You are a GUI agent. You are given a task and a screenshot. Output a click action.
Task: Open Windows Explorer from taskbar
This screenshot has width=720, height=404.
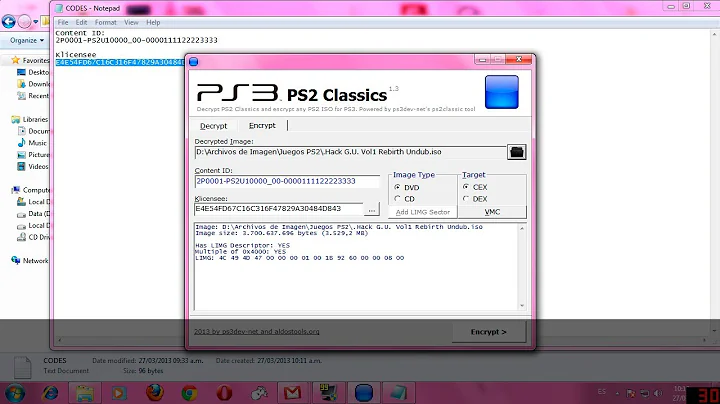[x=84, y=393]
